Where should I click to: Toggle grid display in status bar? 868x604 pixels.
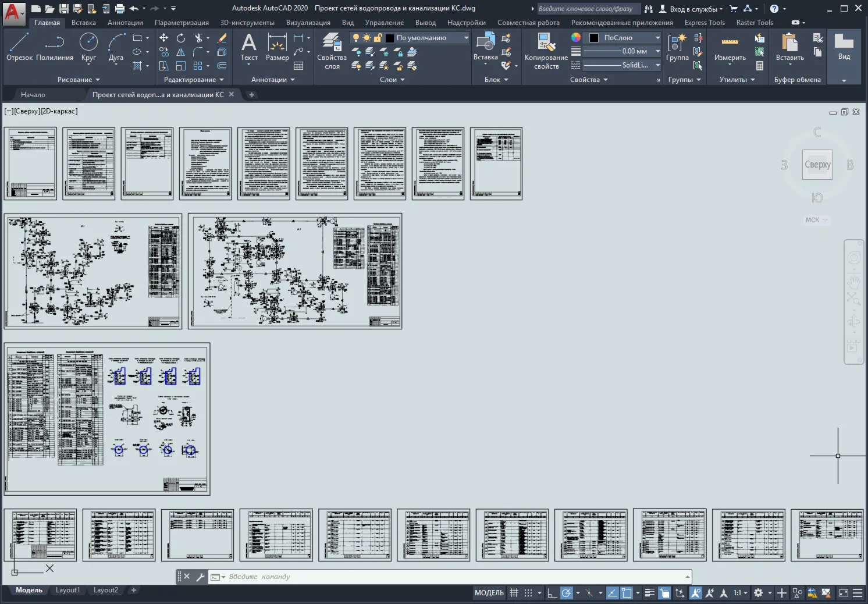point(514,593)
